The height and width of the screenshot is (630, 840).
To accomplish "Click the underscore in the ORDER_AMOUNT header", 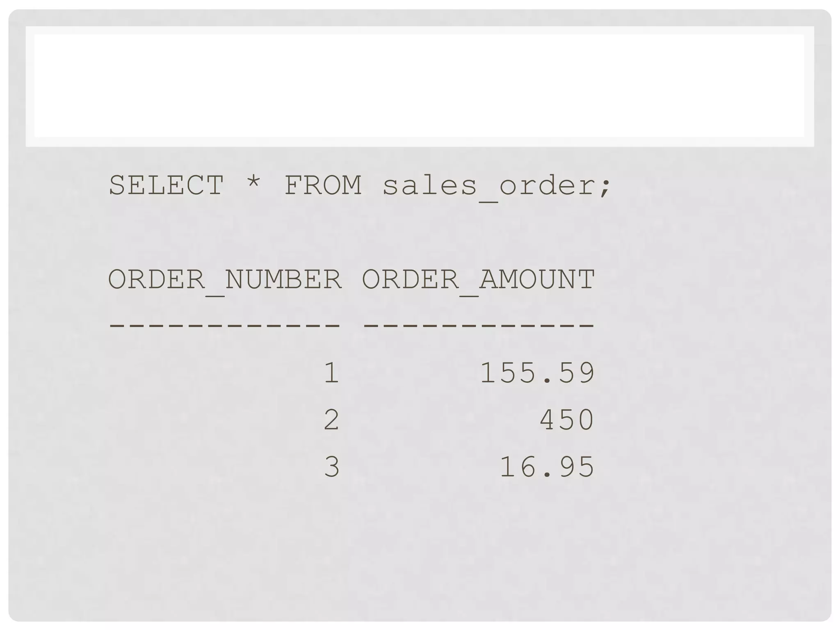I will [x=469, y=295].
